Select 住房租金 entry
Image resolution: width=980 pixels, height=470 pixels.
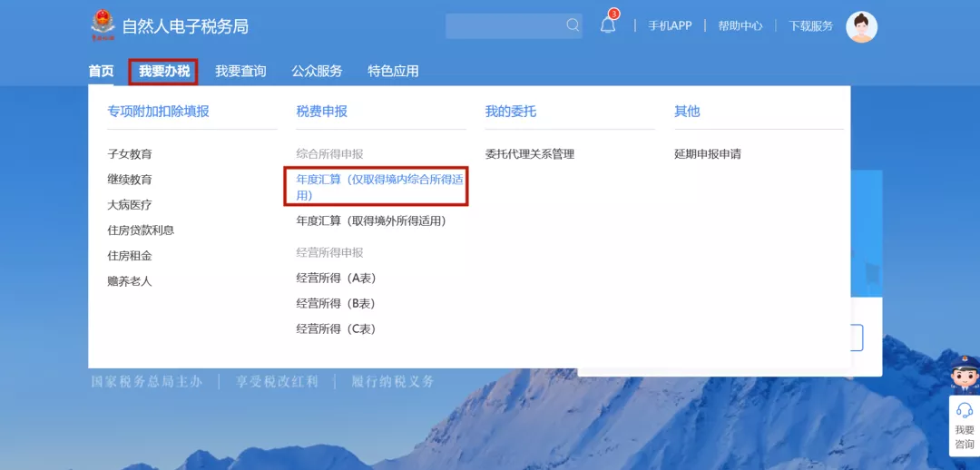(130, 256)
